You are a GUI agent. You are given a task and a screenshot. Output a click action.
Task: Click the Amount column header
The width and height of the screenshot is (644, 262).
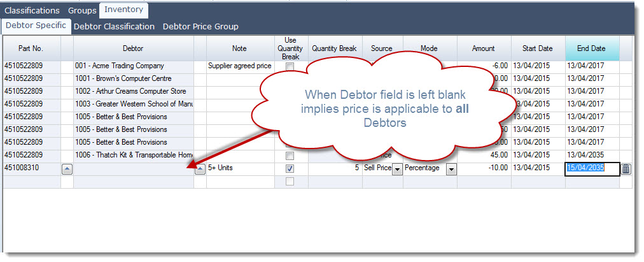(484, 48)
